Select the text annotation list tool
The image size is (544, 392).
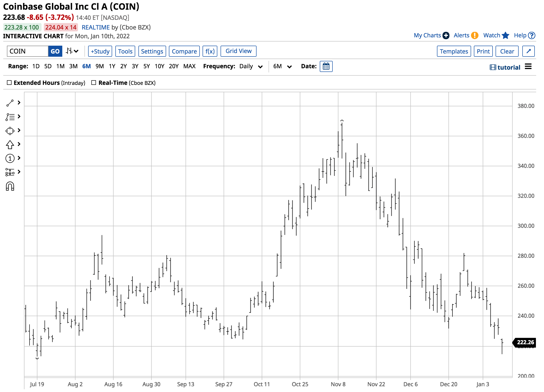(x=10, y=117)
